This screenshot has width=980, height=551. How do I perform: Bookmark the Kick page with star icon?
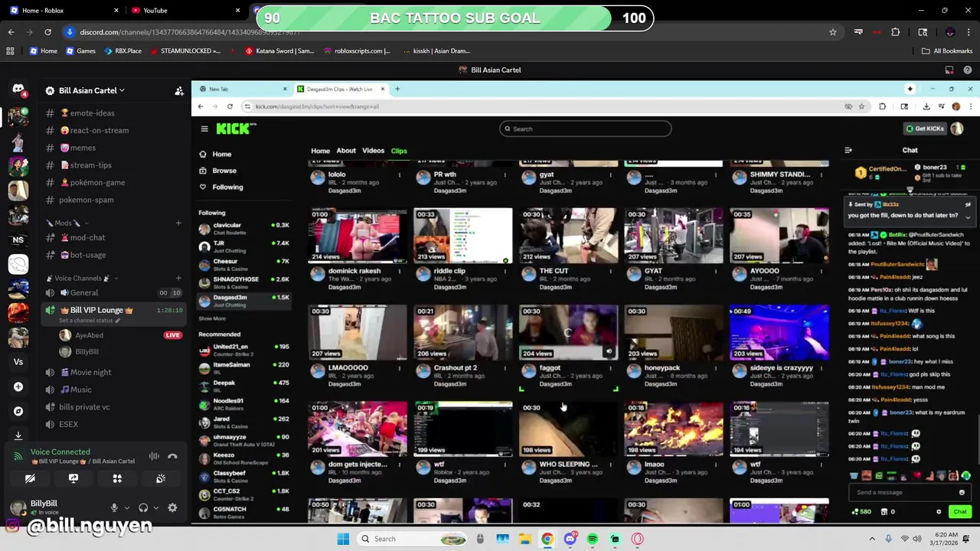(862, 106)
